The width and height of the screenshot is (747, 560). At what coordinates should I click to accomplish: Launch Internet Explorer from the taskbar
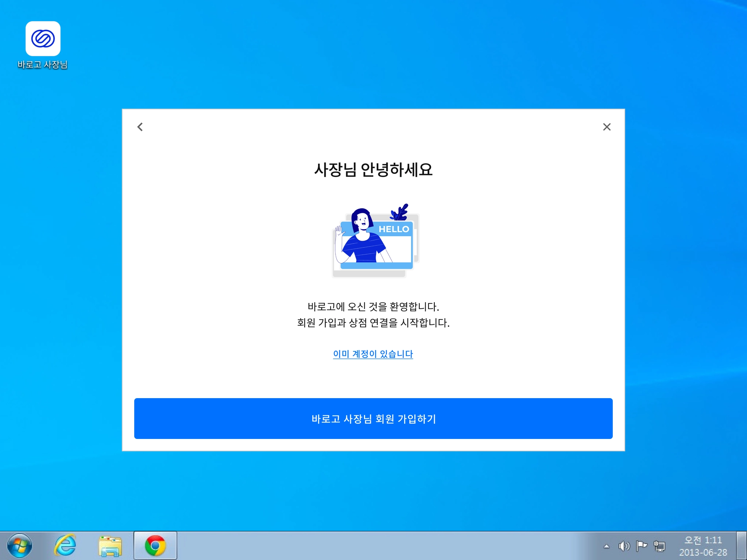click(65, 546)
